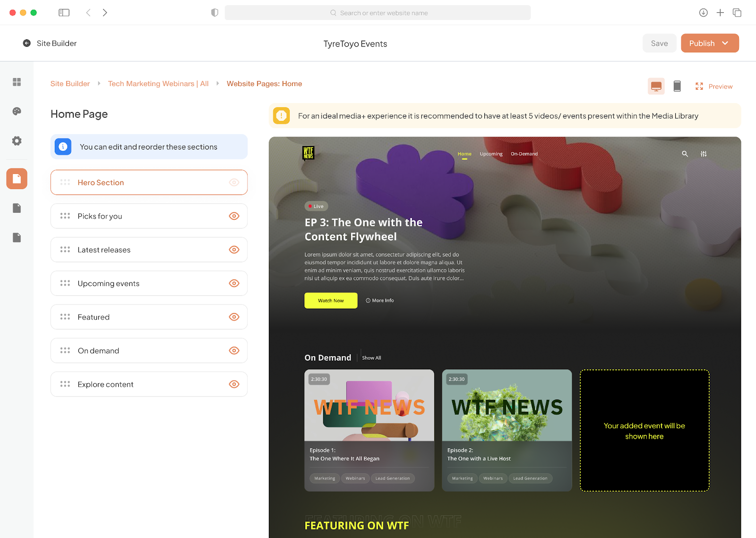The height and width of the screenshot is (538, 756).
Task: Click drag handle of Picks for you row
Action: point(65,216)
